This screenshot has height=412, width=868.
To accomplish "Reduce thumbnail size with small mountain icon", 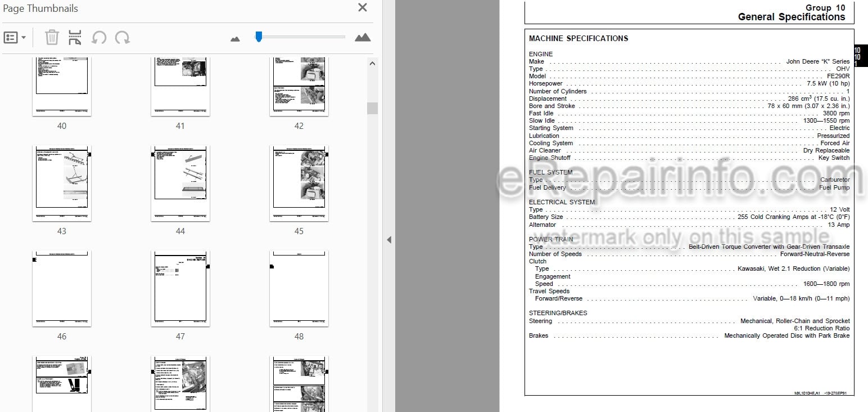I will [x=235, y=39].
